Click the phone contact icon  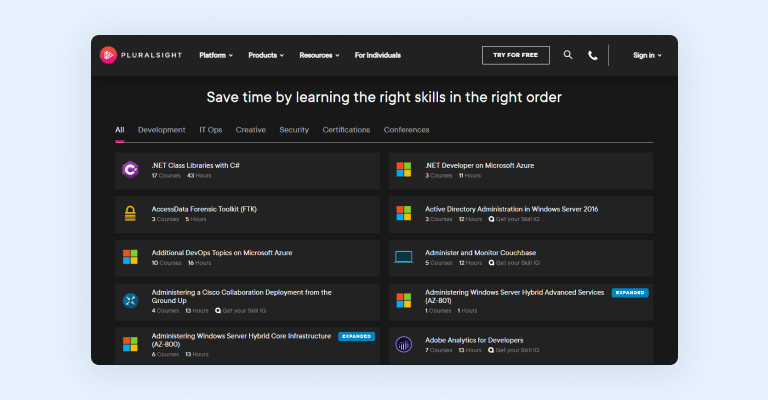point(593,55)
